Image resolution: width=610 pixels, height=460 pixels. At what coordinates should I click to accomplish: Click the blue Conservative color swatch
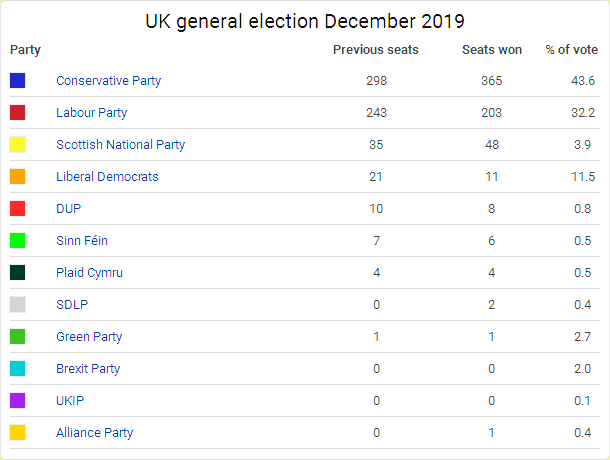pyautogui.click(x=18, y=81)
